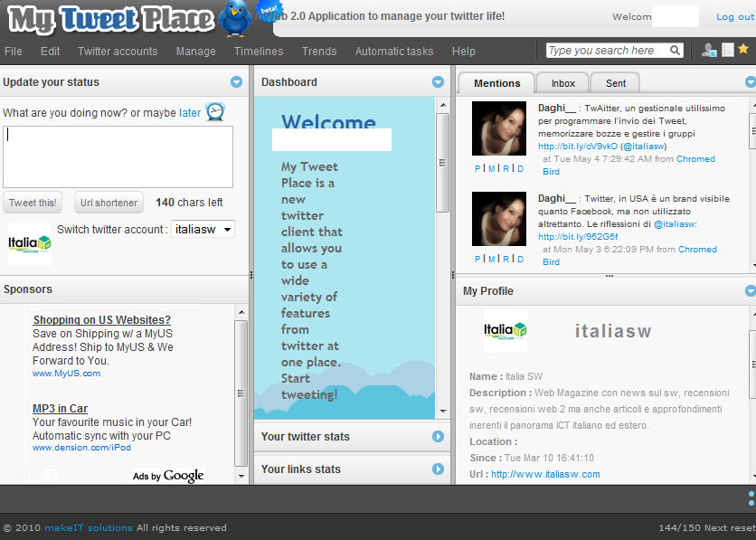Open the www.dension.com/iPod ad link
Image resolution: width=756 pixels, height=540 pixels.
click(81, 448)
